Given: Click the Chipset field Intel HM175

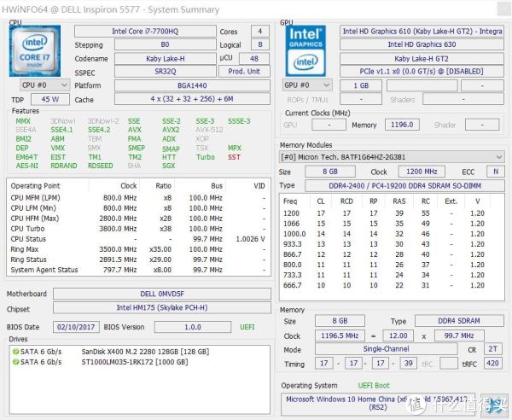Looking at the screenshot, I should coord(162,307).
